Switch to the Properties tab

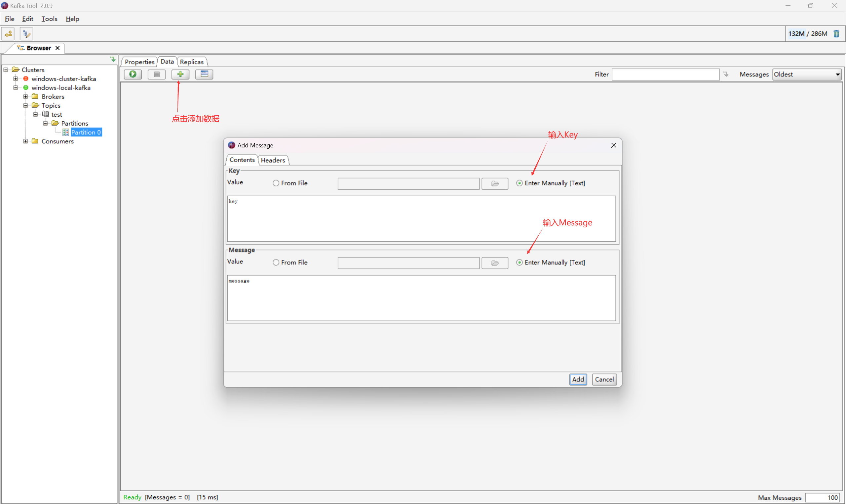click(x=139, y=62)
